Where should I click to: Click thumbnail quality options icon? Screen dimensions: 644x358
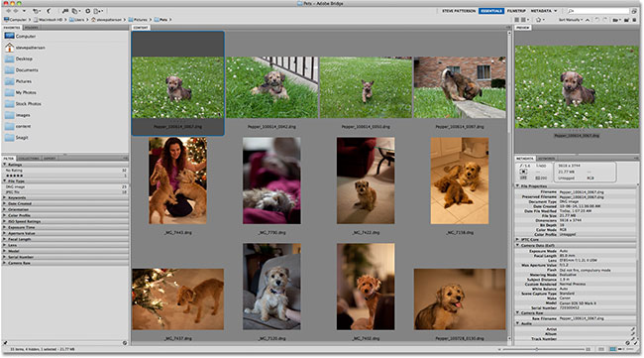point(524,19)
